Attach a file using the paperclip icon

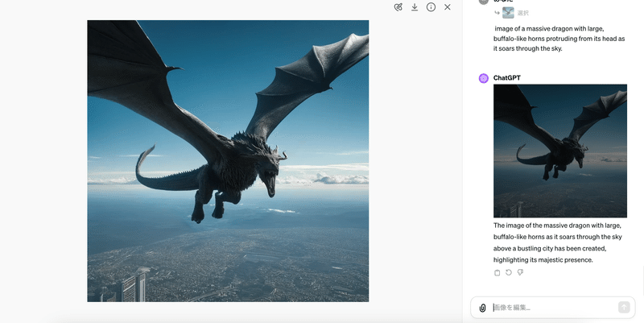coord(482,308)
